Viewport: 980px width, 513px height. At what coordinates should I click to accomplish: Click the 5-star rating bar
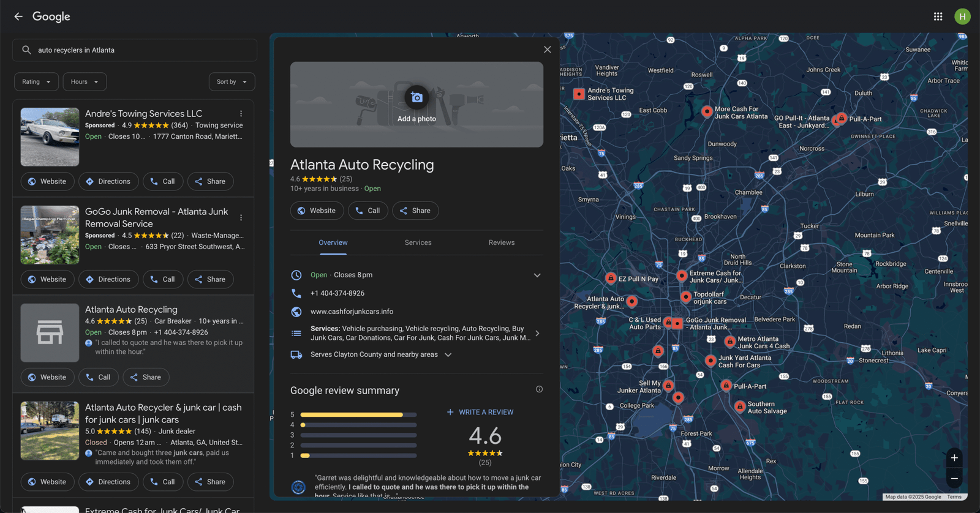(x=358, y=414)
